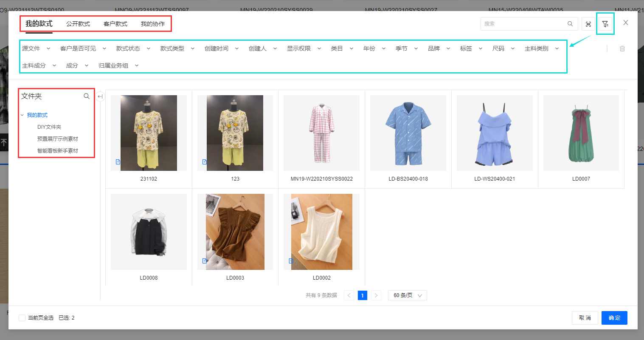This screenshot has height=340, width=644.
Task: Click file badge icon on 231102 thumbnail
Action: point(118,162)
